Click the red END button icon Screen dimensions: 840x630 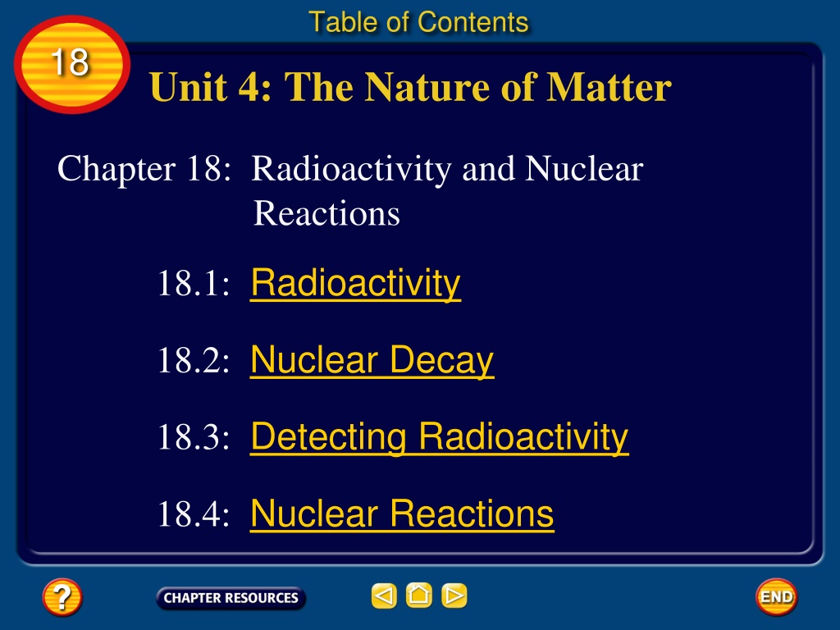(777, 597)
